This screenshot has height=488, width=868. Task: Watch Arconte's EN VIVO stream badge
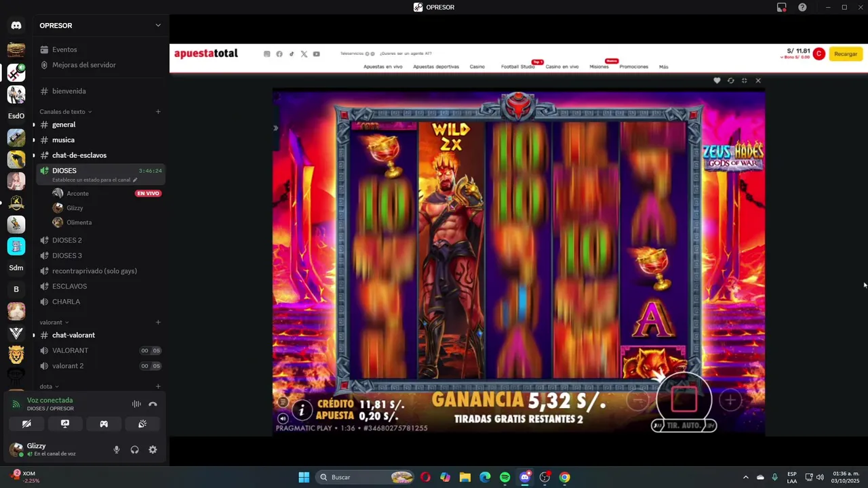point(148,193)
